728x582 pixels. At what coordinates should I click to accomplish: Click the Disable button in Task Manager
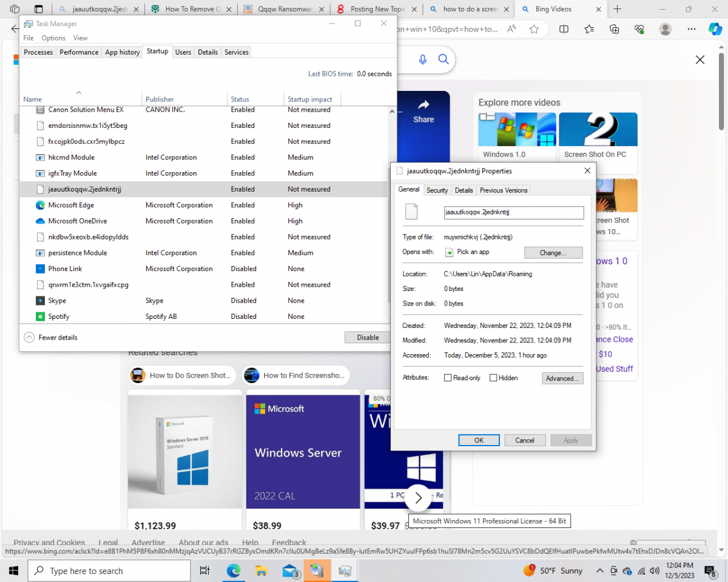368,338
